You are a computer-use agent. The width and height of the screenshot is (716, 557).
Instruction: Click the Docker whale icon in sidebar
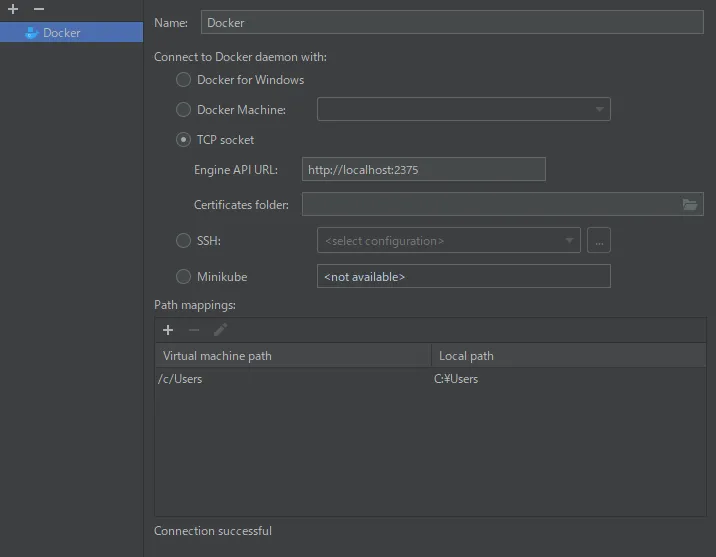(32, 33)
